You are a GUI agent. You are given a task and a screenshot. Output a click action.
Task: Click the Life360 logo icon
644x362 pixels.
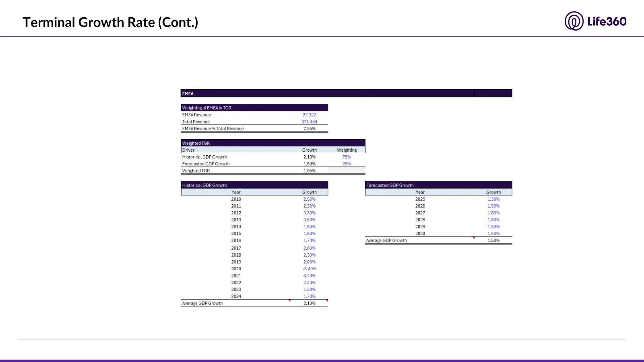[574, 21]
